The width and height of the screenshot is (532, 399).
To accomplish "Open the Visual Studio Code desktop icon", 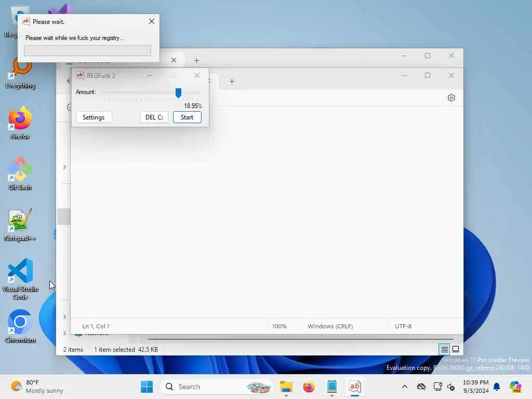I will (20, 279).
